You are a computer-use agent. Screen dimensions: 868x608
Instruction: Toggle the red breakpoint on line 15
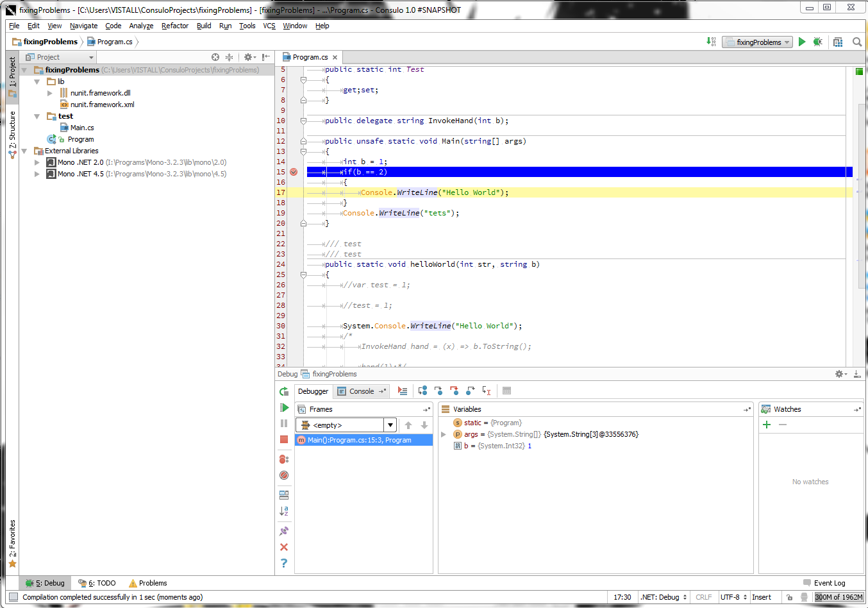[x=294, y=172]
